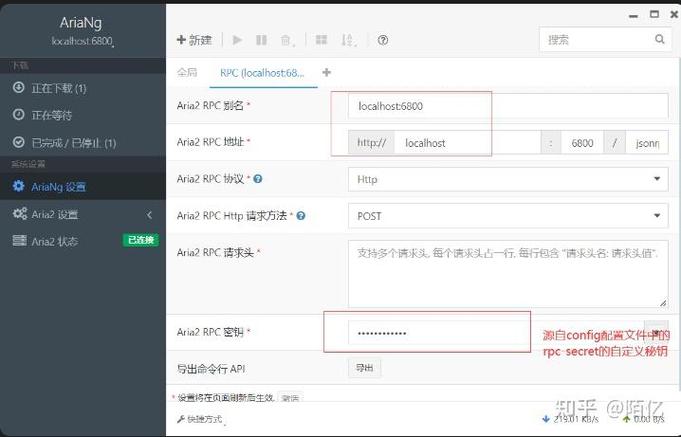Click the select-all grid icon
The width and height of the screenshot is (681, 437).
click(x=321, y=40)
